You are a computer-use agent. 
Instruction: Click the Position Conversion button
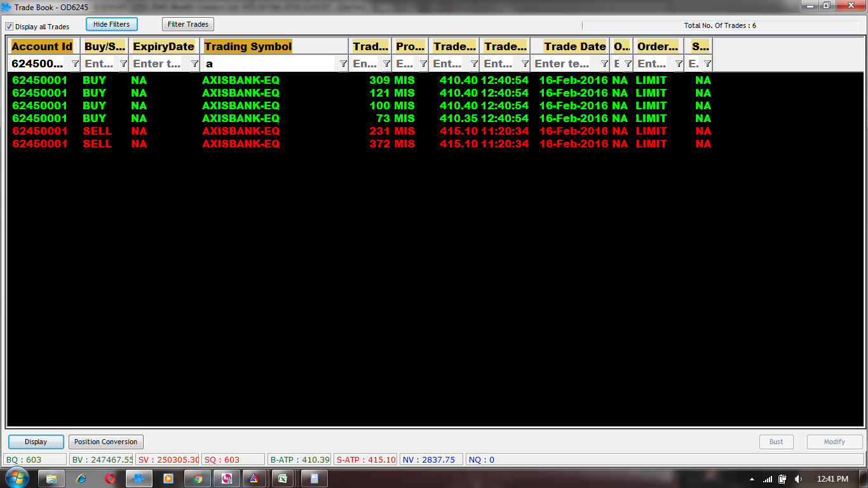click(105, 442)
